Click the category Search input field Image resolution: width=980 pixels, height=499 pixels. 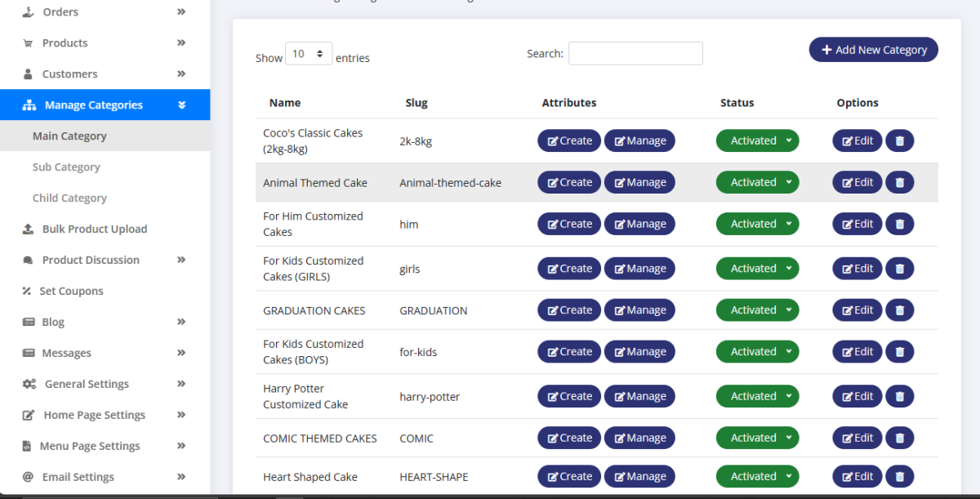tap(635, 54)
